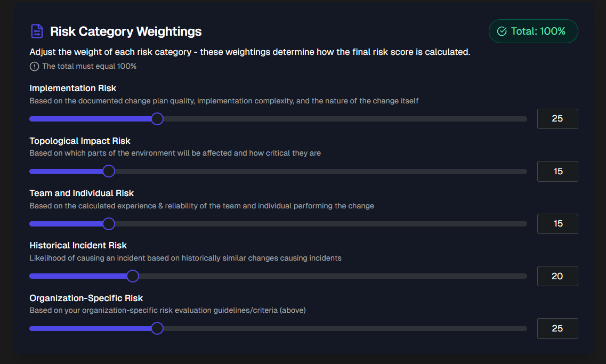Click the Total: 100% badge

click(x=533, y=31)
